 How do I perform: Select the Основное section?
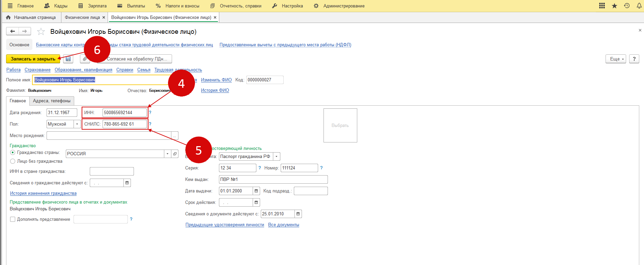coord(19,45)
